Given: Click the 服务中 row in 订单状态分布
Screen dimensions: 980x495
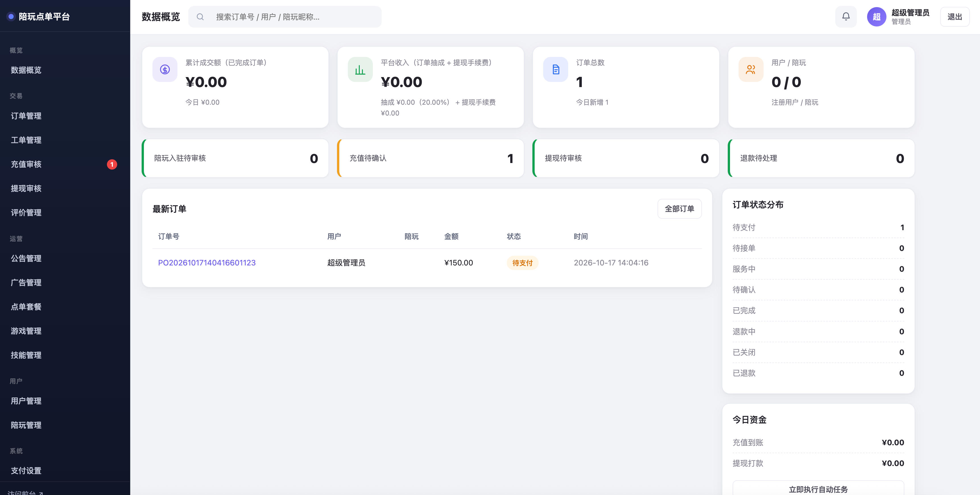Looking at the screenshot, I should tap(818, 269).
